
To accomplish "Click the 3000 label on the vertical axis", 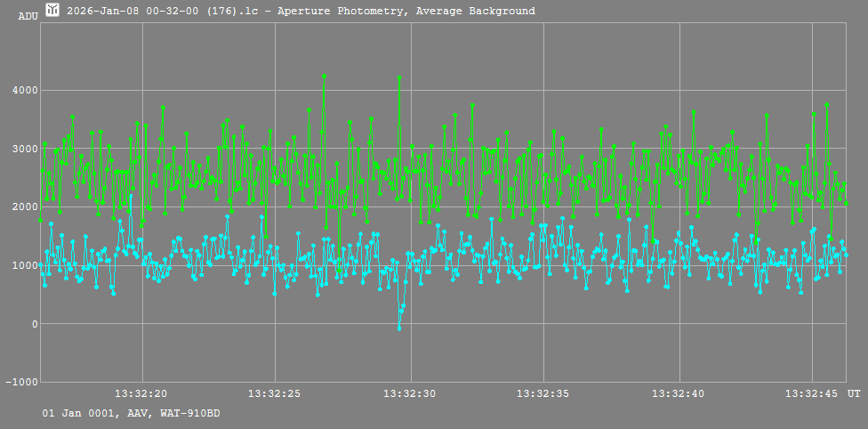I will (24, 149).
